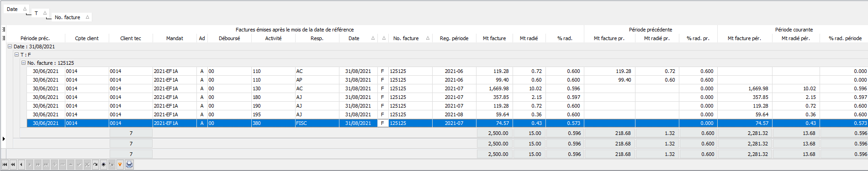
Task: Select the row with Mt facture 1,669.98
Action: click(x=448, y=88)
